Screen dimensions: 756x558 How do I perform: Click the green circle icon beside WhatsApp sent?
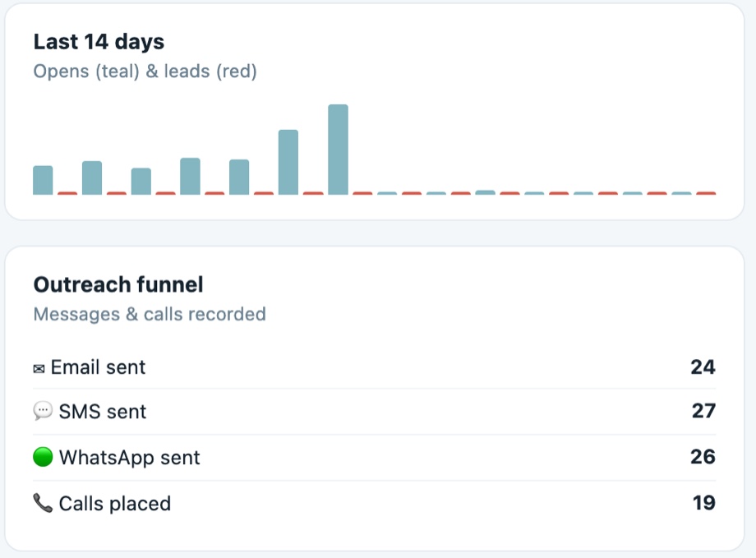(43, 457)
